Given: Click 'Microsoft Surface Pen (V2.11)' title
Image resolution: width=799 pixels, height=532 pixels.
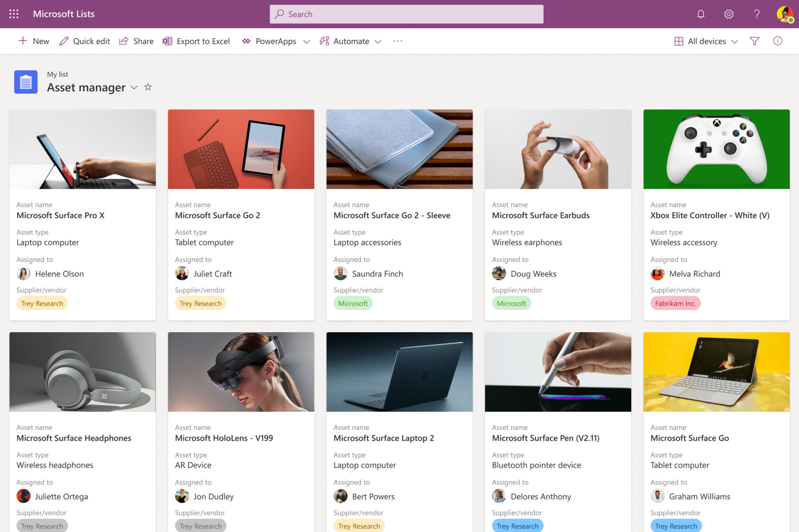Looking at the screenshot, I should pos(546,438).
